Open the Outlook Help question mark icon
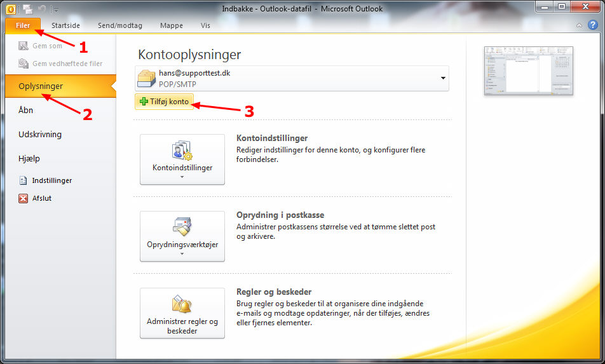The height and width of the screenshot is (364, 605). [x=592, y=25]
